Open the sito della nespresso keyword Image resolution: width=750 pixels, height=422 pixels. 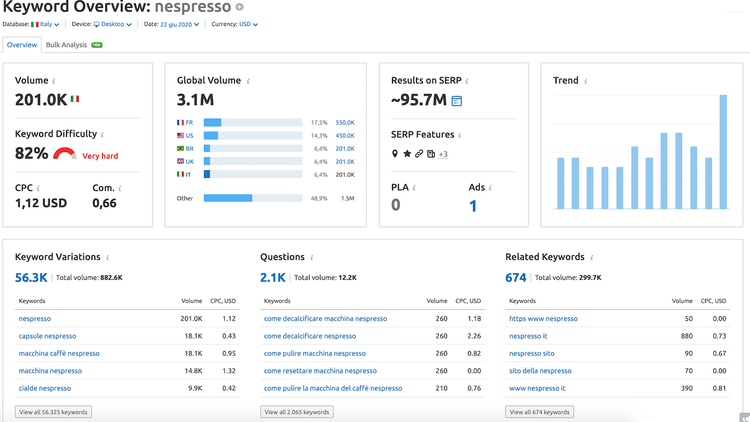point(540,371)
